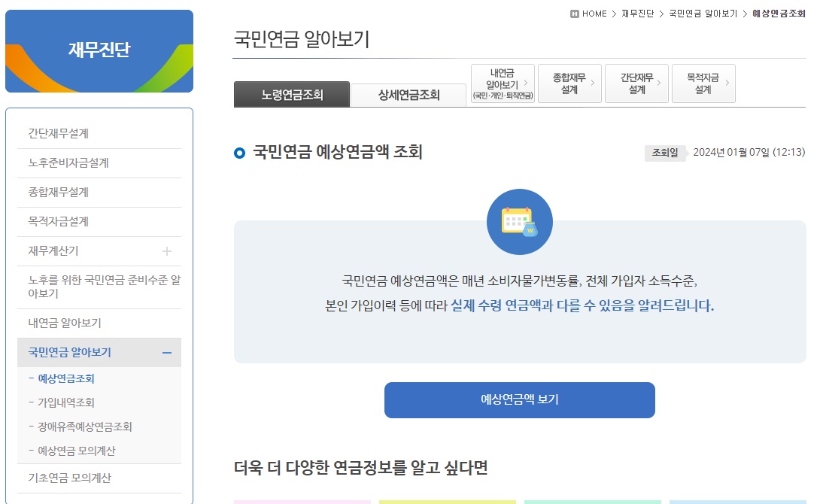Click page title 국민연금 알아보기
The image size is (826, 504).
(302, 40)
